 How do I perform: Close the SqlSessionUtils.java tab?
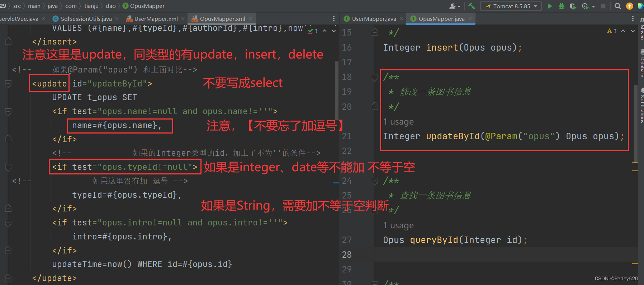tap(117, 19)
